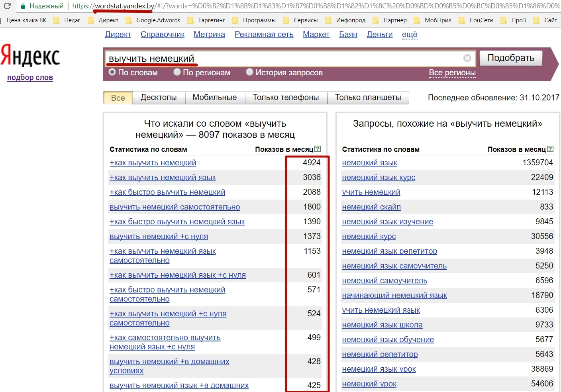
Task: Open "выучить немецкий +в домашних условиях" link
Action: click(x=169, y=366)
